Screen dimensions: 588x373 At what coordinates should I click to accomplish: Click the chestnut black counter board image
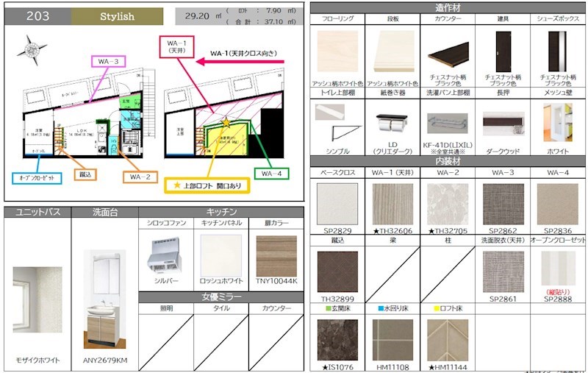pos(448,54)
